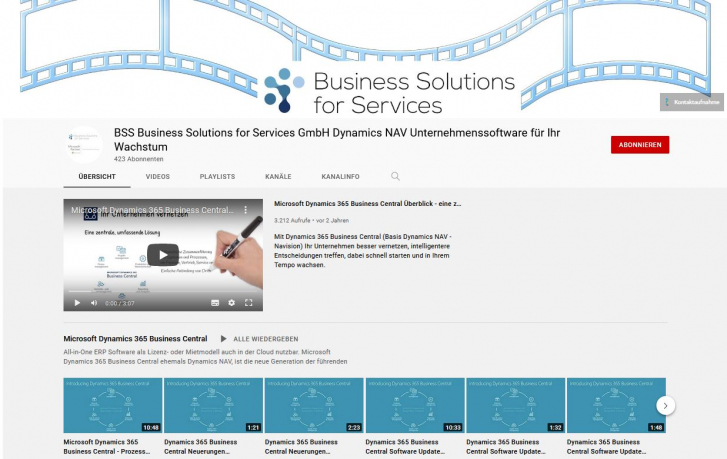Open three-dot menu on featured video
This screenshot has height=459, width=727.
click(x=246, y=210)
